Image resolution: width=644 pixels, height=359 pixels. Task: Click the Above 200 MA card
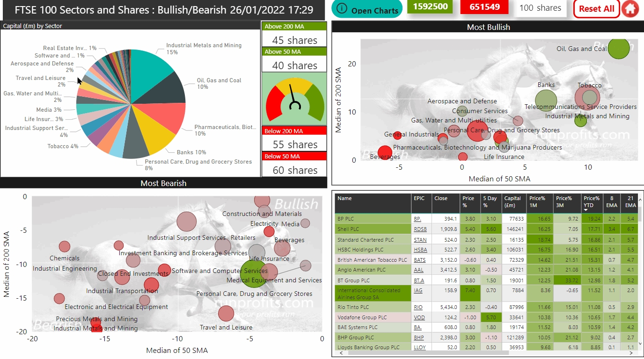click(x=294, y=35)
